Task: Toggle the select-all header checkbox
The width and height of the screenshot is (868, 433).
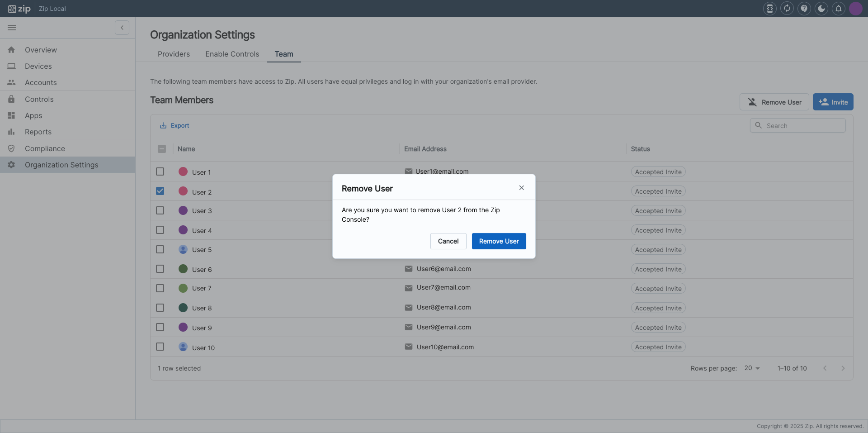Action: point(162,149)
